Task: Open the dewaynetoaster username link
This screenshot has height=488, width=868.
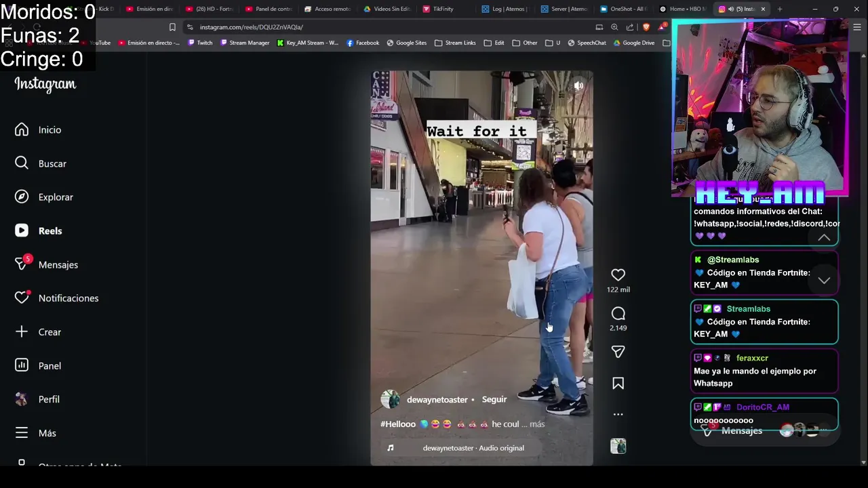Action: coord(437,400)
